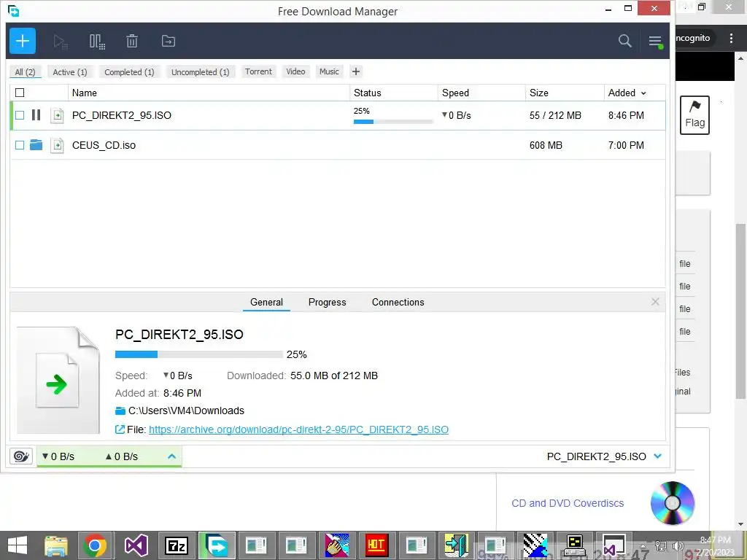
Task: Click the Flag button in browser window
Action: pyautogui.click(x=694, y=115)
